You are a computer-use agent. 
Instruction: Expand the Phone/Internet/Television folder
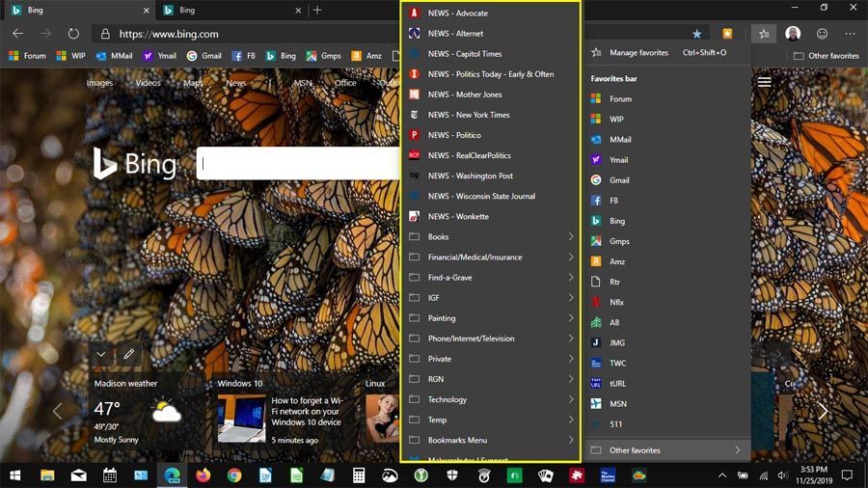point(491,339)
